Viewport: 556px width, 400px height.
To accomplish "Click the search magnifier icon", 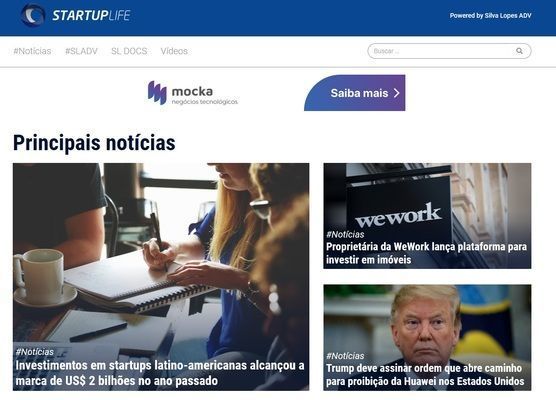I will tap(519, 51).
